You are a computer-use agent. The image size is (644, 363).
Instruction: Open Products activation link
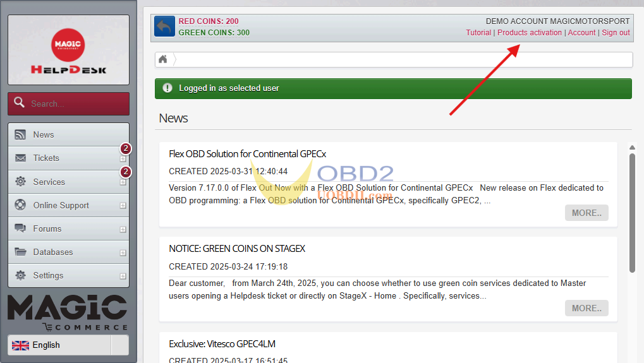pos(530,33)
